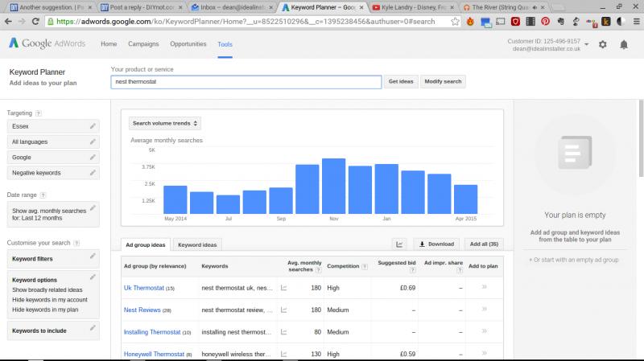This screenshot has height=361, width=644.
Task: Open help tooltip next to Targeting
Action: pos(39,113)
